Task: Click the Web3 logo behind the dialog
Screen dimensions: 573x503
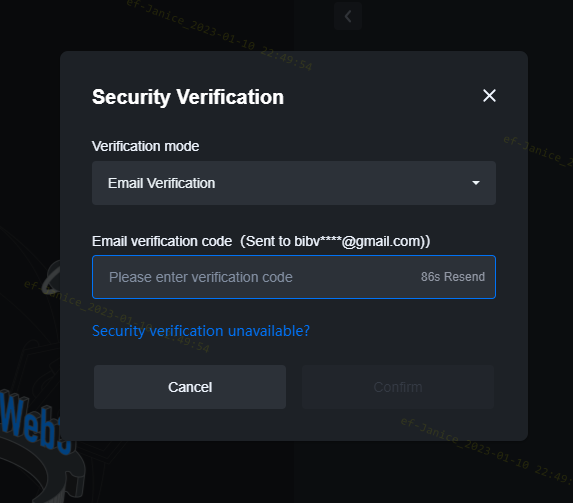Action: click(31, 420)
